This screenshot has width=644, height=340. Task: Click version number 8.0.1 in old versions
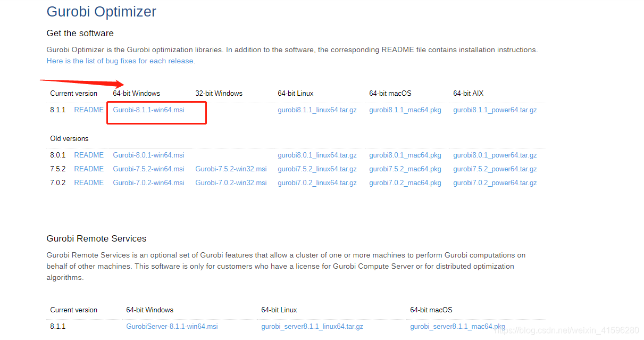[58, 155]
